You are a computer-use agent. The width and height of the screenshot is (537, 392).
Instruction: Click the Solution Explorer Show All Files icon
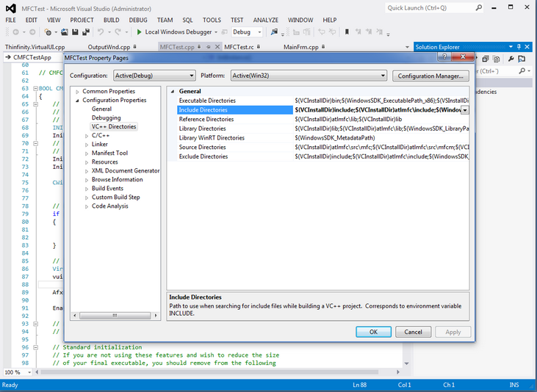[497, 59]
